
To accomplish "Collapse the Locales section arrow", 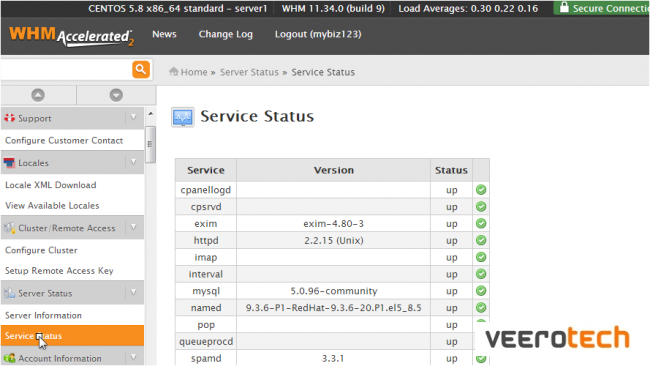I will [133, 162].
